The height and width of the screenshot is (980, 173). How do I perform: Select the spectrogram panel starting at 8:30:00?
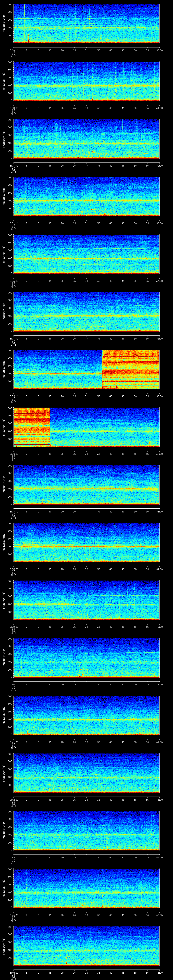(86, 81)
